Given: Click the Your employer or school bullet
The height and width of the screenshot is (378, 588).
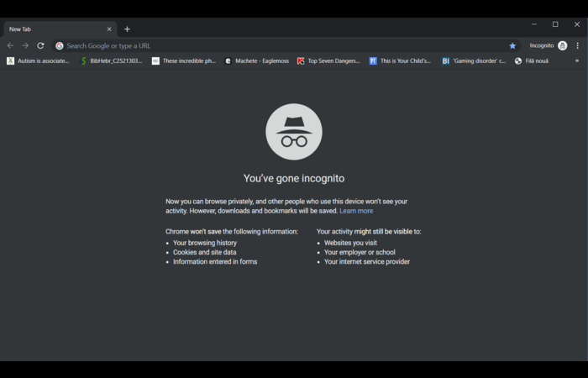Looking at the screenshot, I should tap(360, 252).
